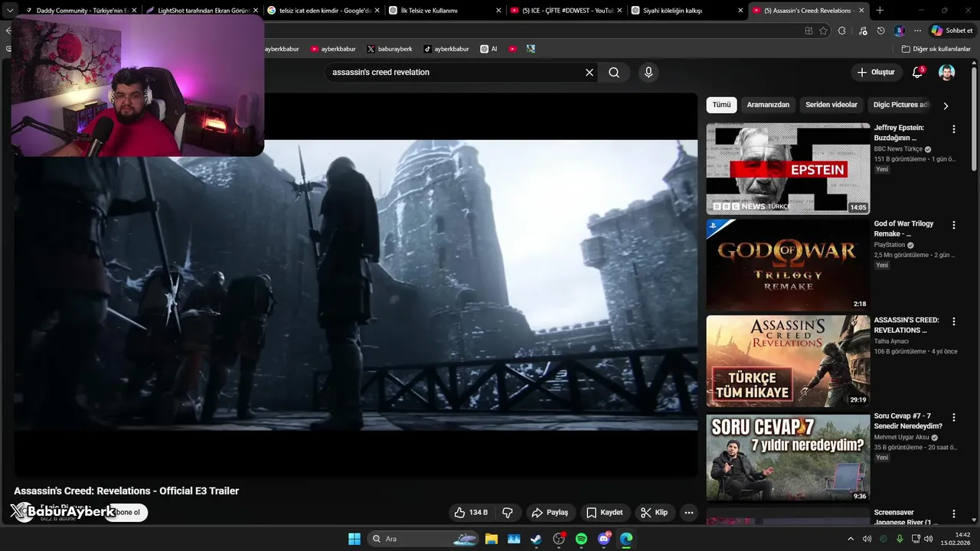Close the Siyahi köleliğin kalkışı tab

(740, 11)
